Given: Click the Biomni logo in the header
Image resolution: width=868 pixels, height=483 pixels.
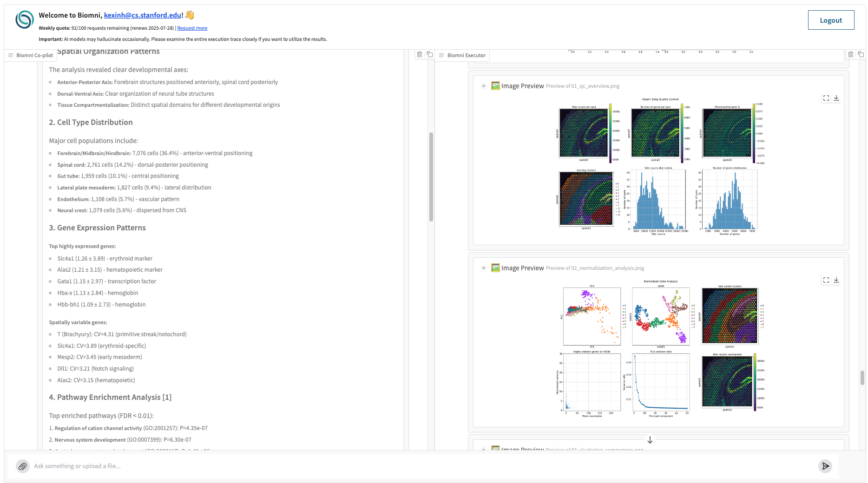Looking at the screenshot, I should pyautogui.click(x=24, y=20).
